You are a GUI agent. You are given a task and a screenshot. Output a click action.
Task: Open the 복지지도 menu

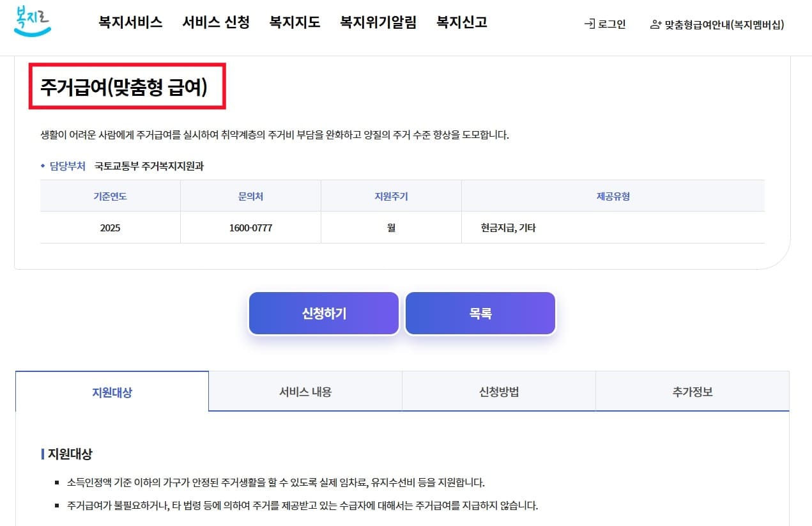[x=295, y=22]
